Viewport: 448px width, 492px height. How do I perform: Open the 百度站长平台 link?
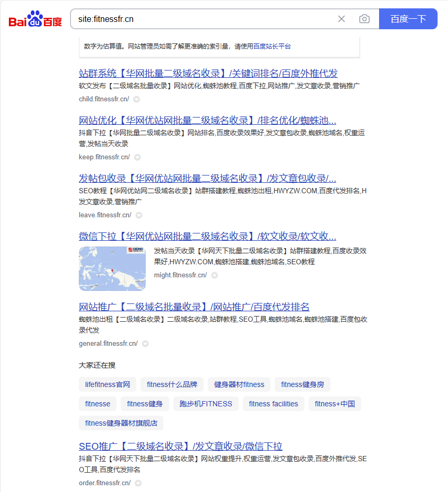(272, 46)
